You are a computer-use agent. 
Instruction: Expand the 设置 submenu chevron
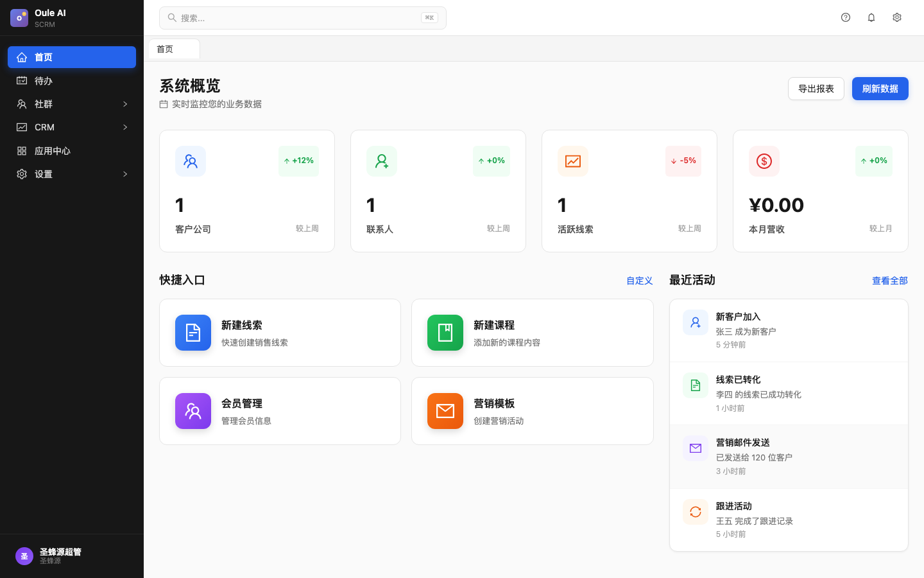(125, 174)
